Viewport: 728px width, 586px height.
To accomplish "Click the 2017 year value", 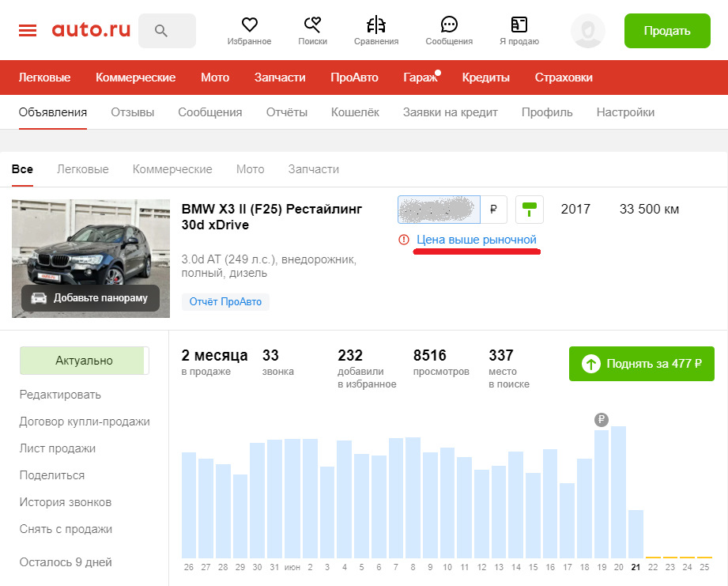I will [x=575, y=210].
